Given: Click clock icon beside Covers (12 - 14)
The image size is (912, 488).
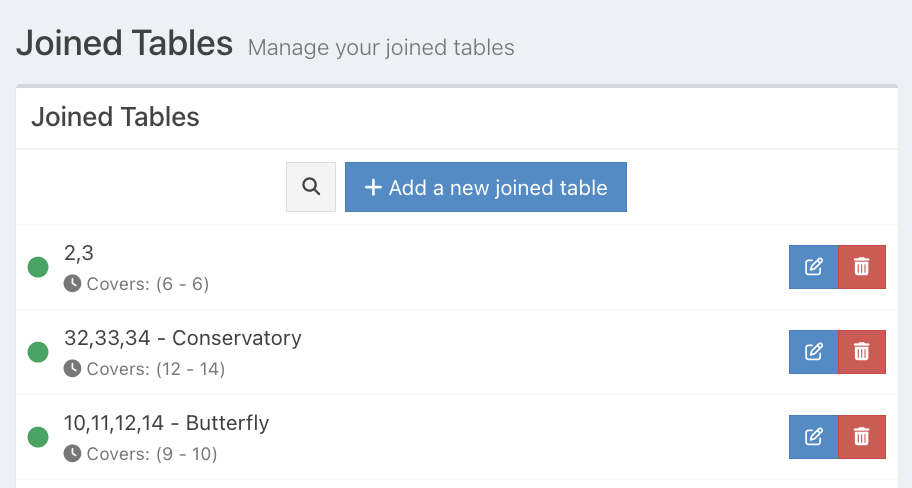Looking at the screenshot, I should coord(72,369).
